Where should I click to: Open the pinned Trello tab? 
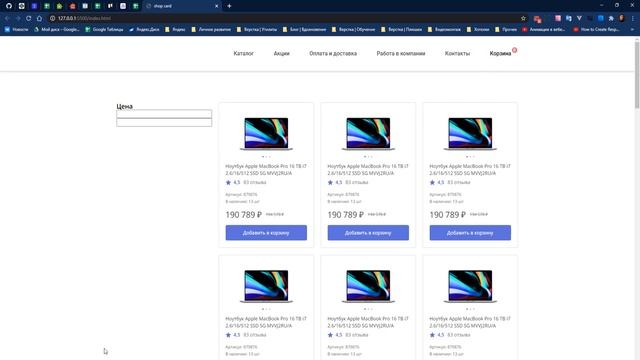pyautogui.click(x=110, y=6)
